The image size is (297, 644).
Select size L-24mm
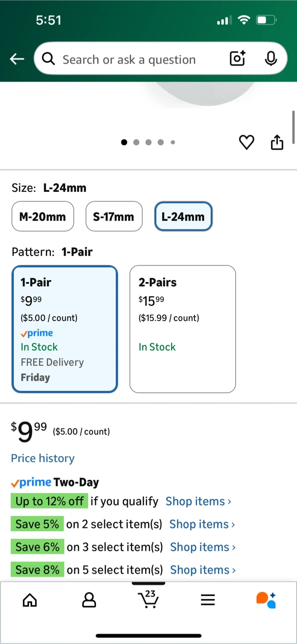tap(183, 216)
